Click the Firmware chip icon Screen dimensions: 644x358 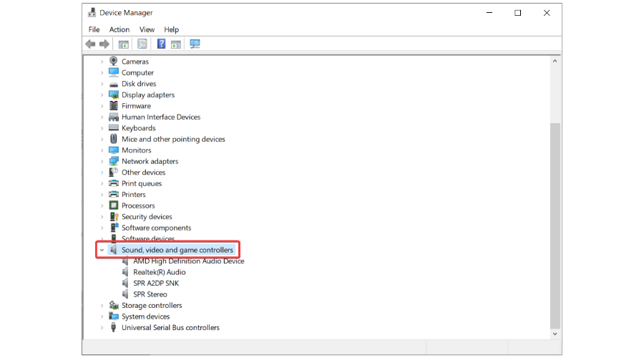click(x=113, y=106)
